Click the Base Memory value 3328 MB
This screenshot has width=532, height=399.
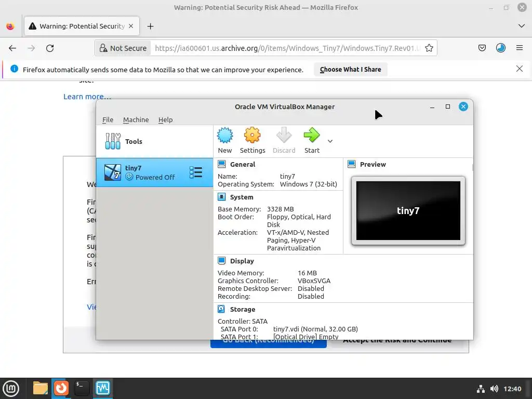tap(280, 209)
